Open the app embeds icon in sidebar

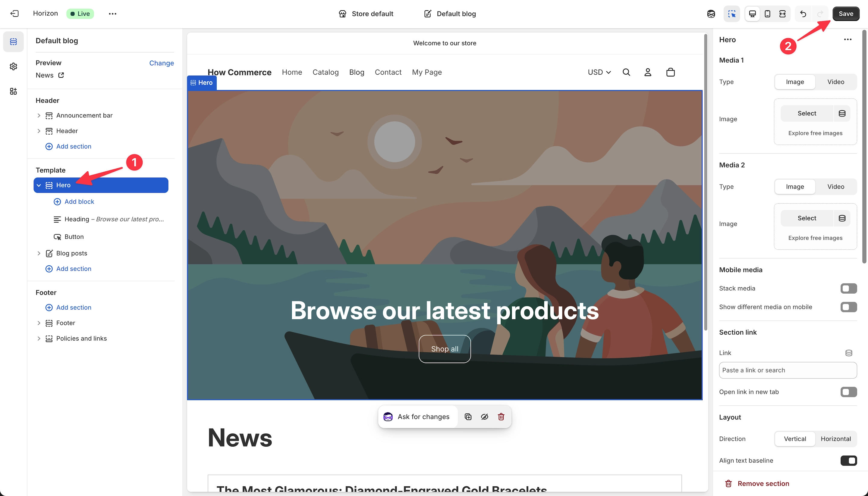13,91
